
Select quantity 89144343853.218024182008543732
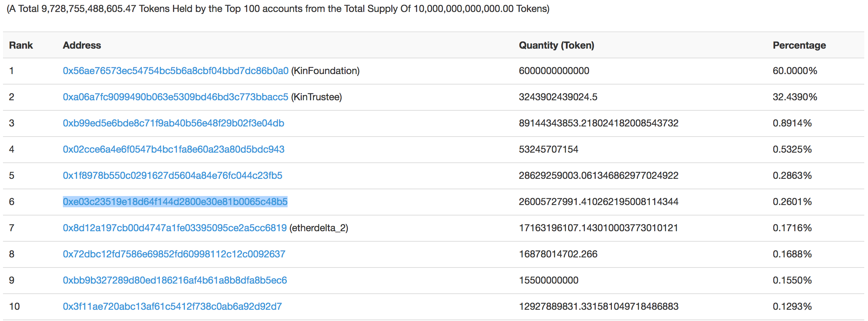[x=598, y=123]
